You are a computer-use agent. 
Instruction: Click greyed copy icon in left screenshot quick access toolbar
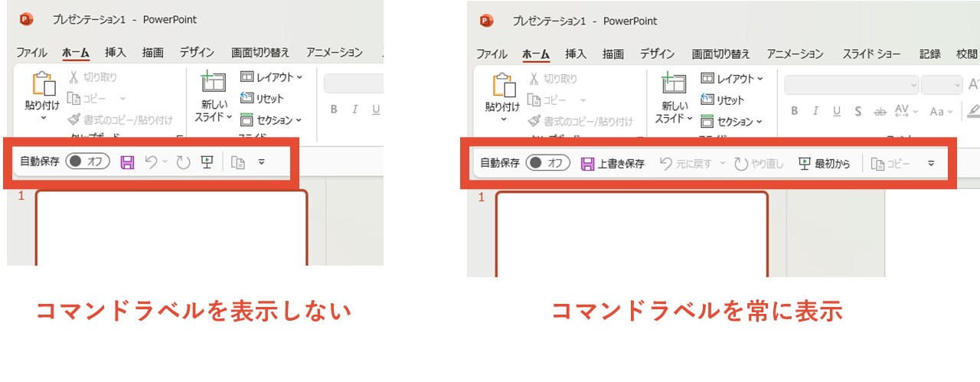coord(238,162)
